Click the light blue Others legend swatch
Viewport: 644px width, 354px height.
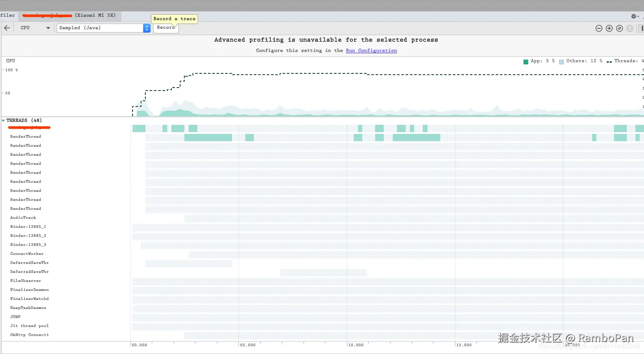pos(561,62)
